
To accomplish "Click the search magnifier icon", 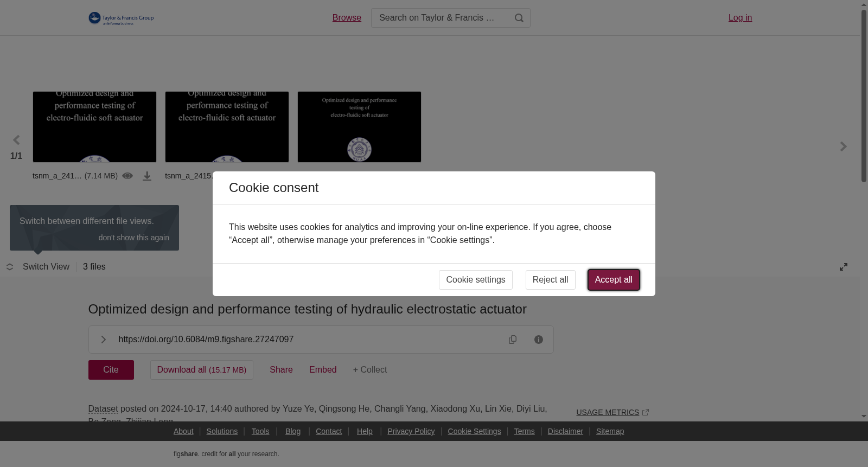I will click(x=519, y=18).
